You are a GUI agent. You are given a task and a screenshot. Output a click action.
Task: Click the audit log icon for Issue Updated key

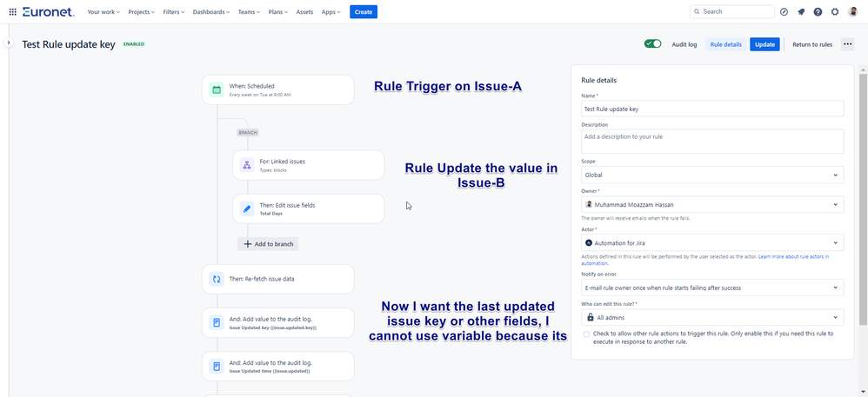217,323
